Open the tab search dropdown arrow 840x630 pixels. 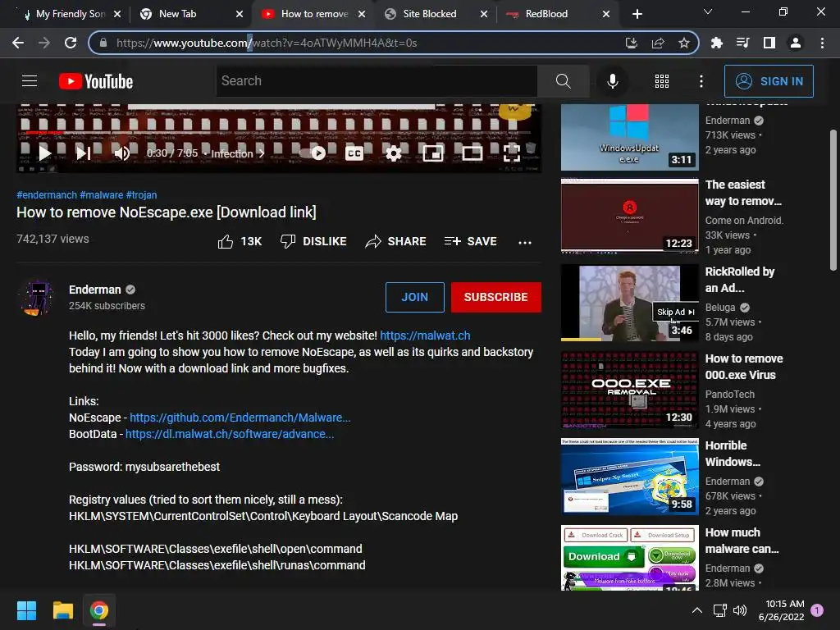[708, 11]
